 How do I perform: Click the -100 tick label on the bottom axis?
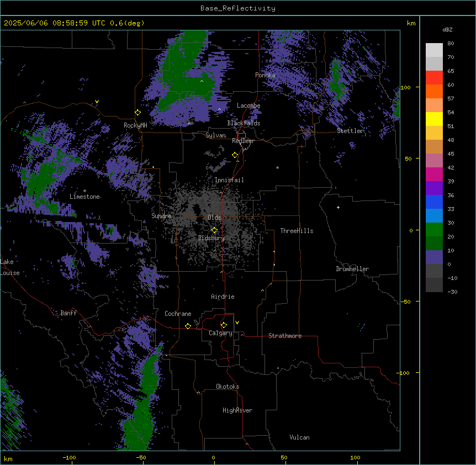click(70, 457)
